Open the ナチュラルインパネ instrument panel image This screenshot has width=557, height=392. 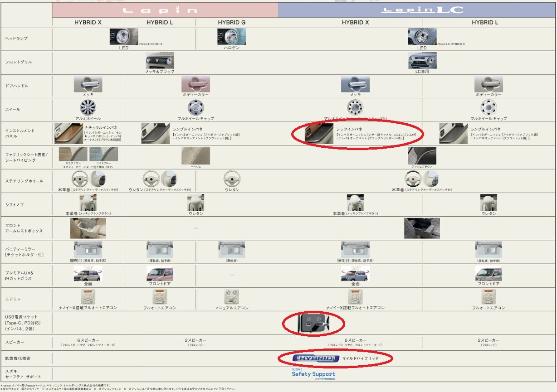point(68,133)
